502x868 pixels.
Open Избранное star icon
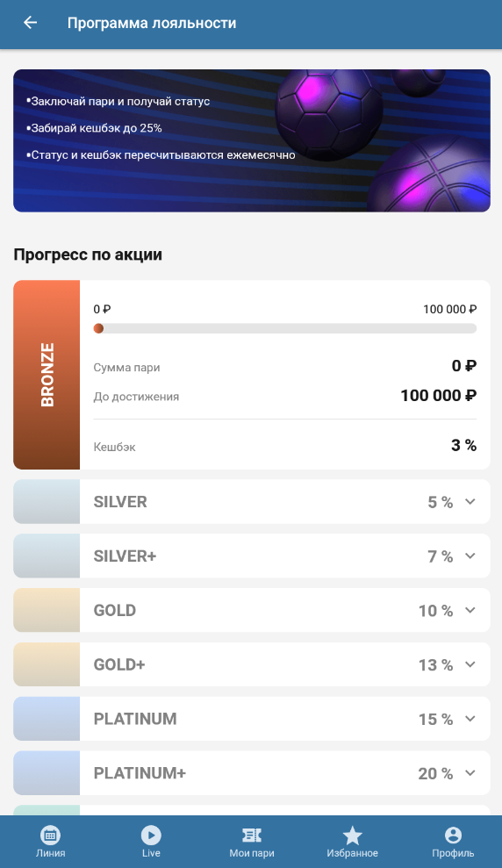coord(352,835)
